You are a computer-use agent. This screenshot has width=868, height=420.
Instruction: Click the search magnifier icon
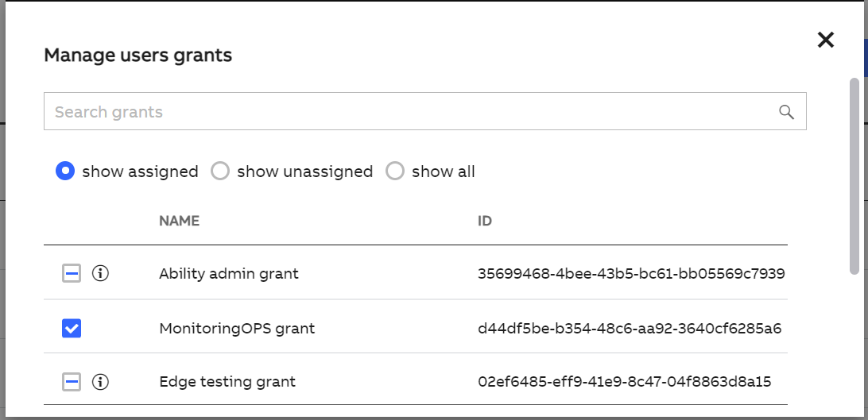[787, 112]
